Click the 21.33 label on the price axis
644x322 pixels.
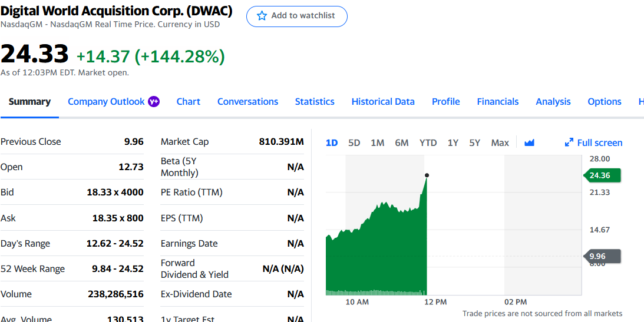tap(600, 192)
